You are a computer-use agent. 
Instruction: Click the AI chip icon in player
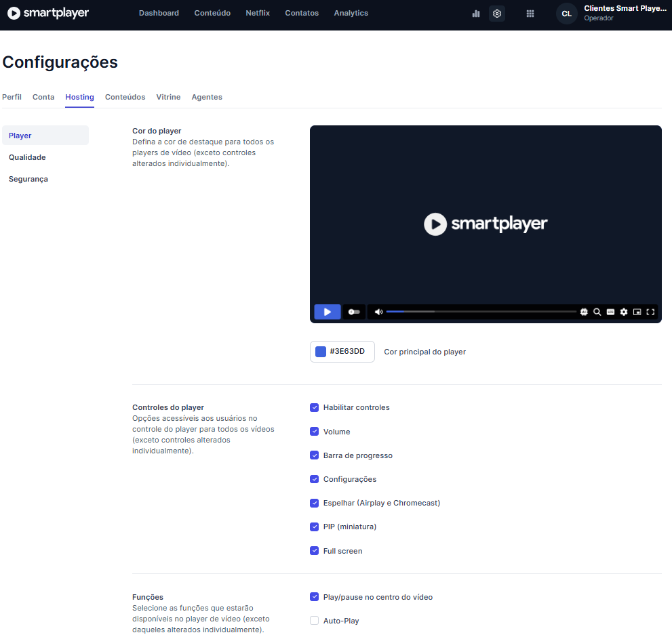pos(584,312)
